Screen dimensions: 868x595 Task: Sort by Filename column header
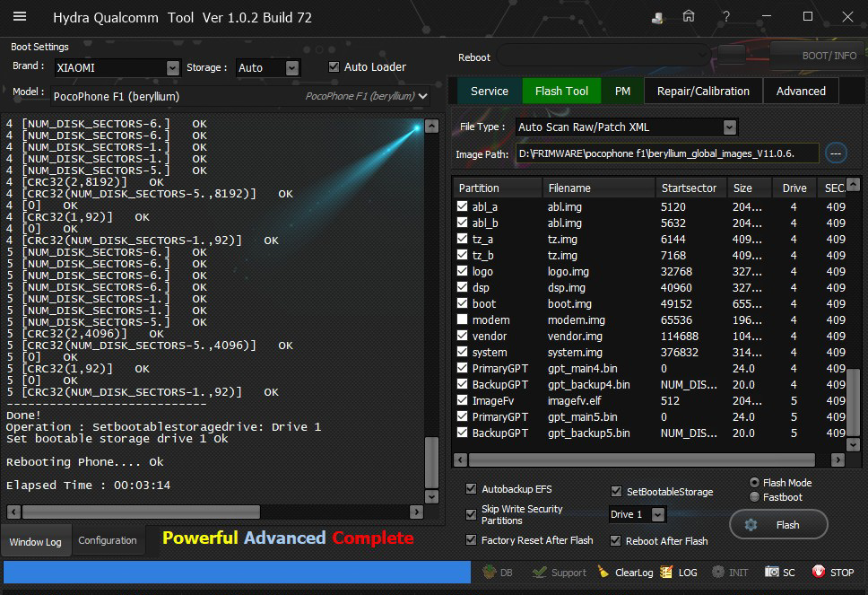598,188
